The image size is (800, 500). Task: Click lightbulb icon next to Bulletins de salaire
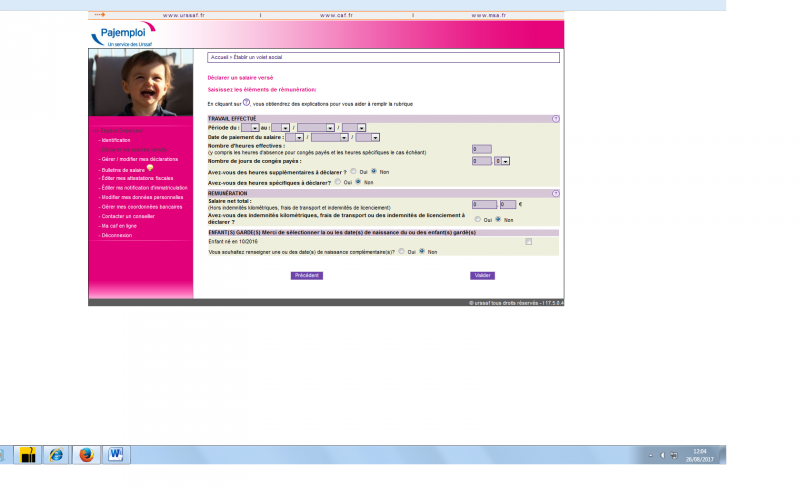pyautogui.click(x=150, y=168)
